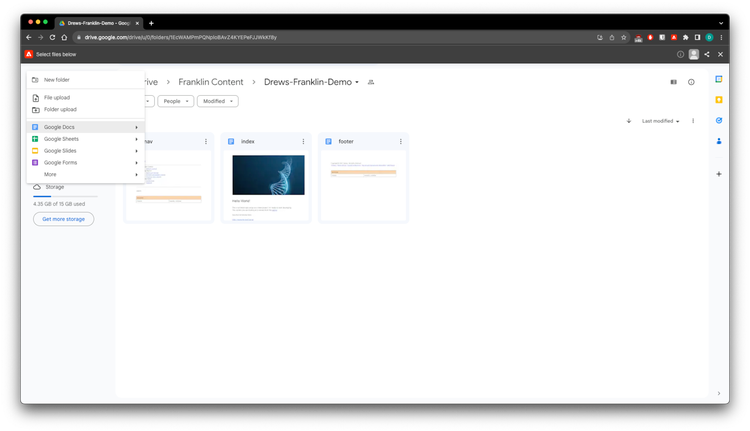Bookmark this page with the star icon
The image size is (750, 431).
click(624, 37)
